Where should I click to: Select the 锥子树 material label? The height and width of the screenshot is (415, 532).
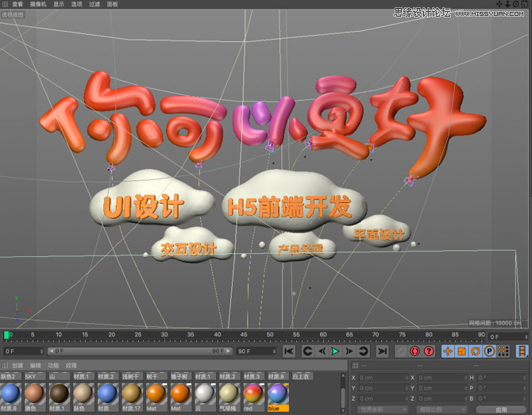[x=180, y=376]
